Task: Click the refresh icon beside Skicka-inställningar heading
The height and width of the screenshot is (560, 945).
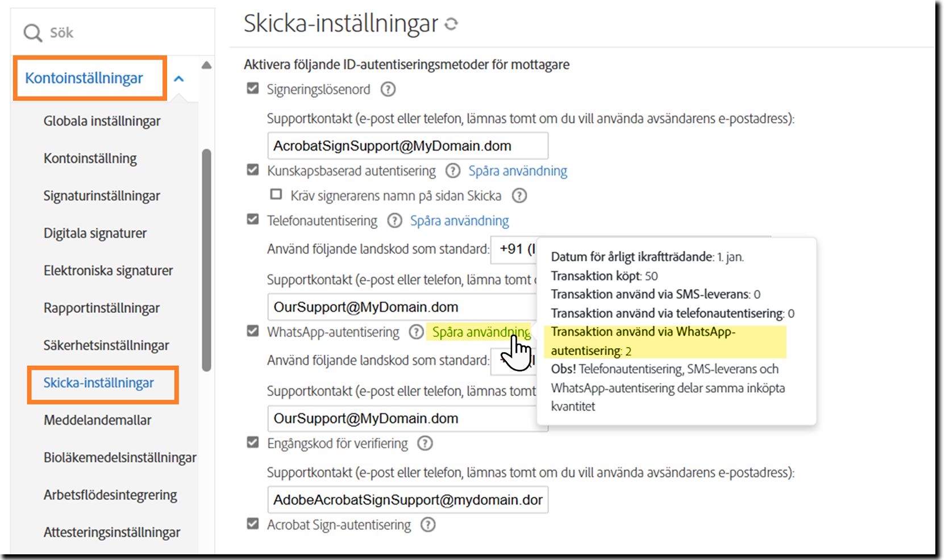Action: [x=451, y=24]
